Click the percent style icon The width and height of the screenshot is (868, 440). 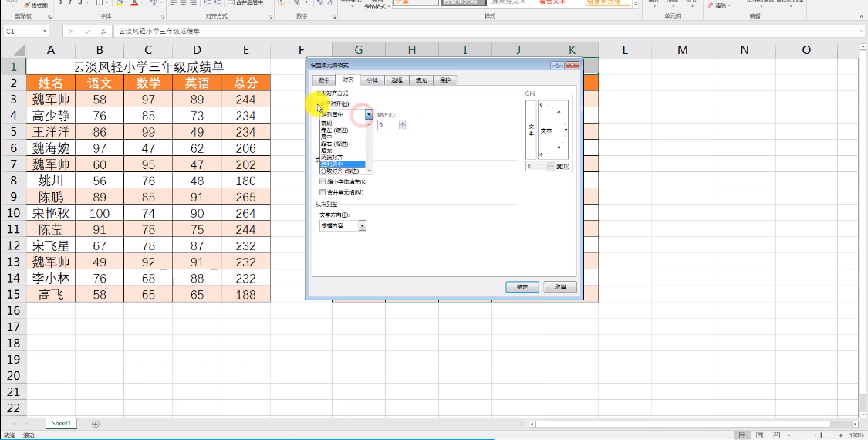tap(297, 3)
